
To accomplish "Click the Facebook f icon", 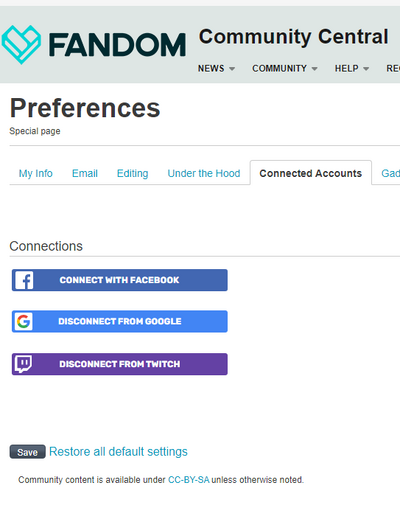I will 24,280.
